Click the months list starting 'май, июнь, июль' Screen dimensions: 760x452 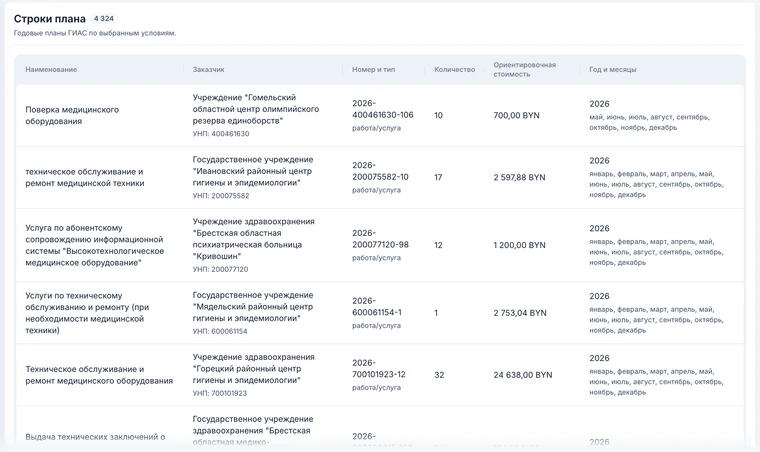[649, 122]
